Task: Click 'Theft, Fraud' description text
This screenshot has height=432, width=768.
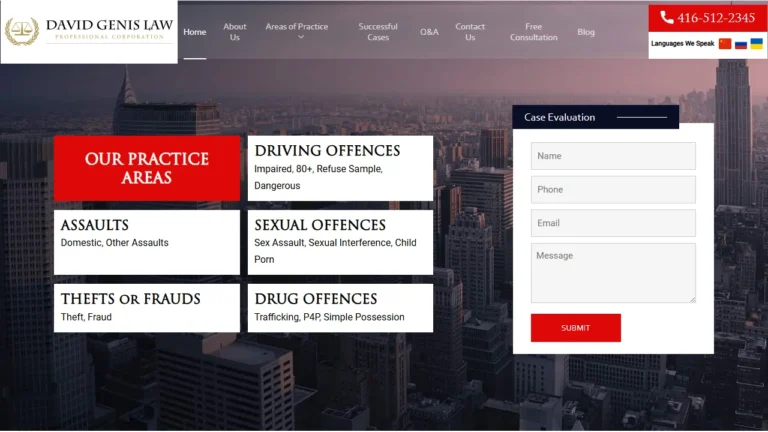Action: (x=86, y=317)
